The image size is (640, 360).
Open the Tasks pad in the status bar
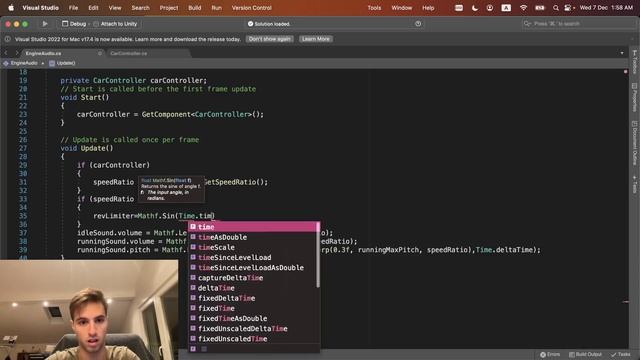[x=621, y=354]
